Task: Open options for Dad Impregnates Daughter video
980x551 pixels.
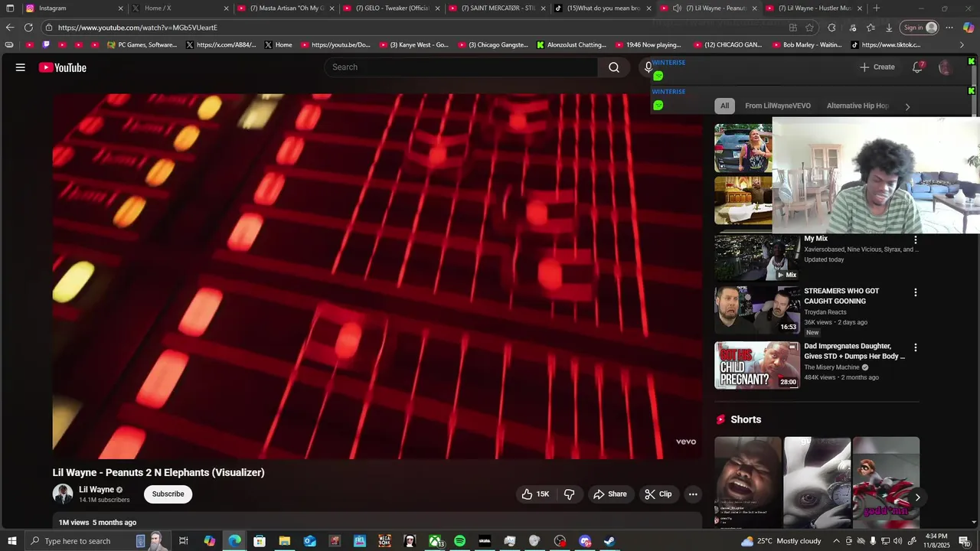Action: [x=915, y=347]
